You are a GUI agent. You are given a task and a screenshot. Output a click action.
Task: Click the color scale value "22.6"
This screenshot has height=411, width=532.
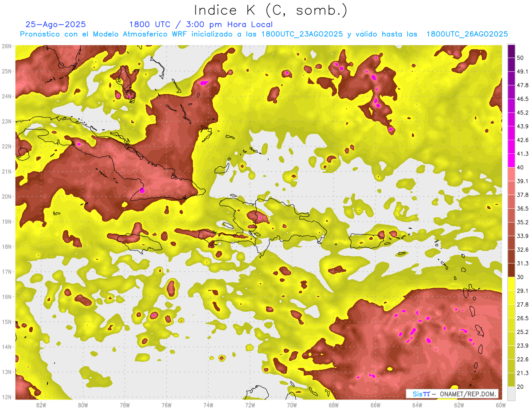[522, 359]
